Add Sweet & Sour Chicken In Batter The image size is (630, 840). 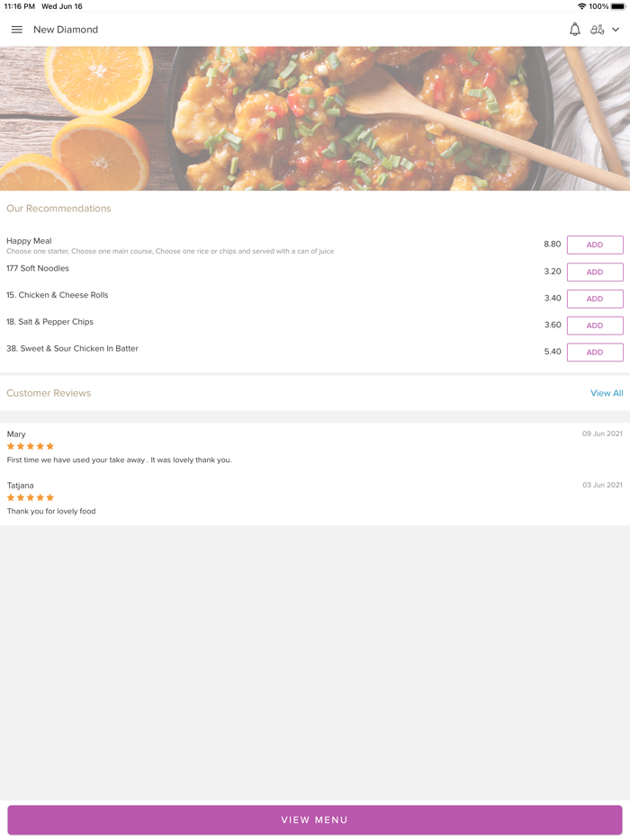(594, 353)
